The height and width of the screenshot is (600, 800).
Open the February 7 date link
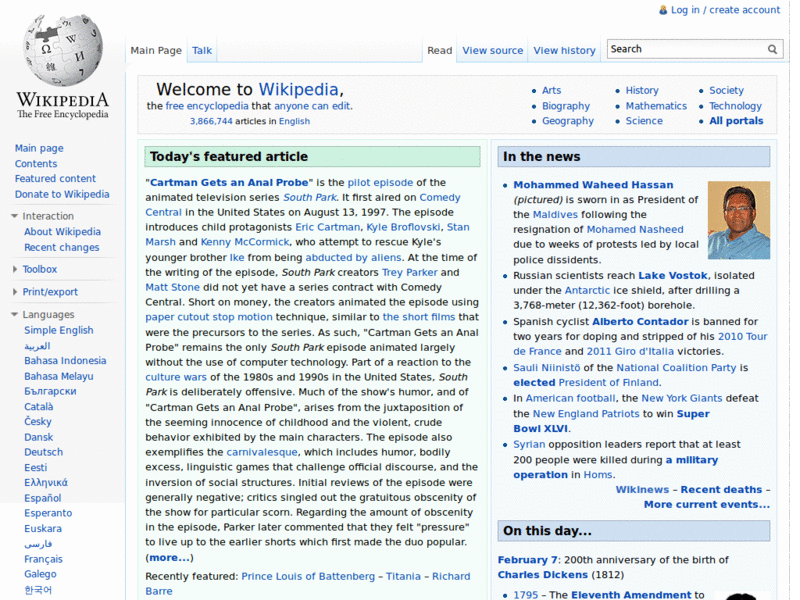pyautogui.click(x=529, y=560)
